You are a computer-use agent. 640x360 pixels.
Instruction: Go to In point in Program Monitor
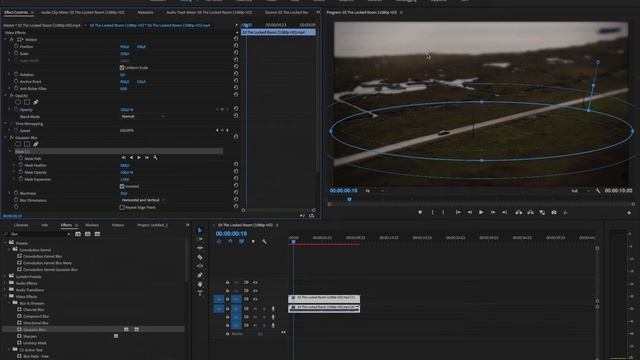pyautogui.click(x=458, y=212)
